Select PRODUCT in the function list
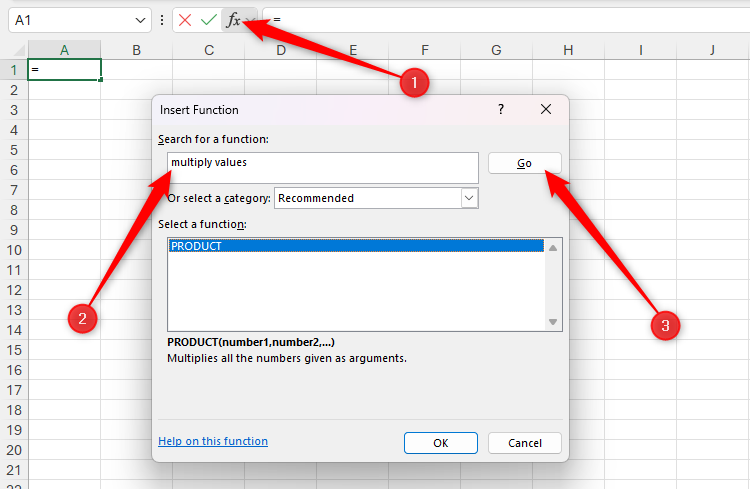This screenshot has width=750, height=489. tap(356, 246)
